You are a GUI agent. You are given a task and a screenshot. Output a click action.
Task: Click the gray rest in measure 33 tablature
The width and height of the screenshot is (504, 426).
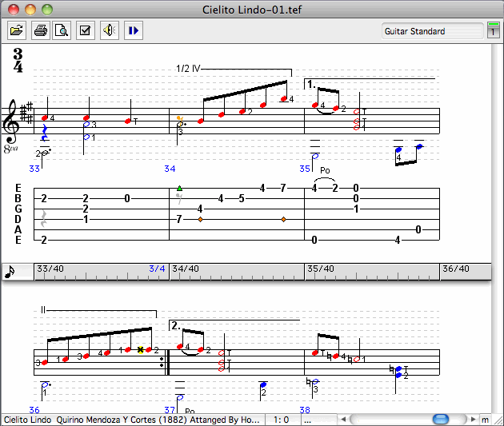pos(44,218)
